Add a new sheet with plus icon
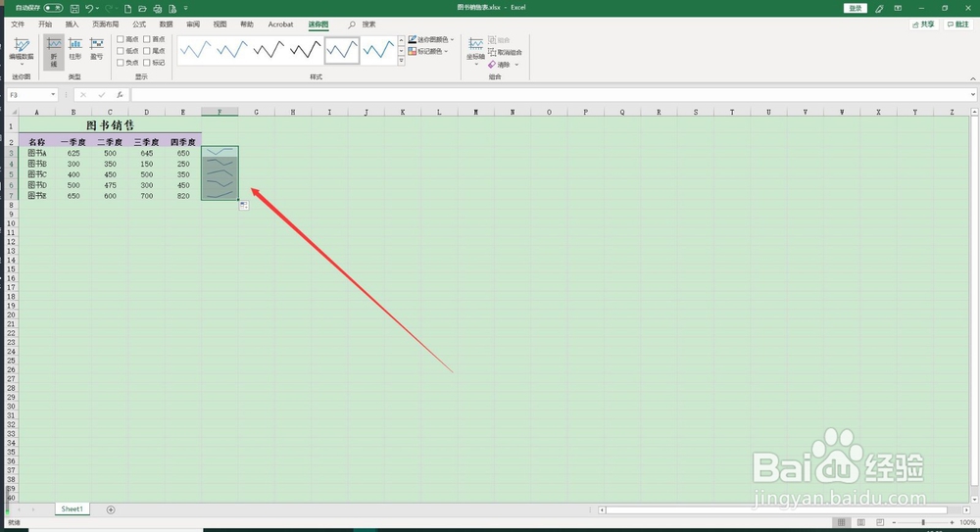This screenshot has height=532, width=980. point(111,509)
